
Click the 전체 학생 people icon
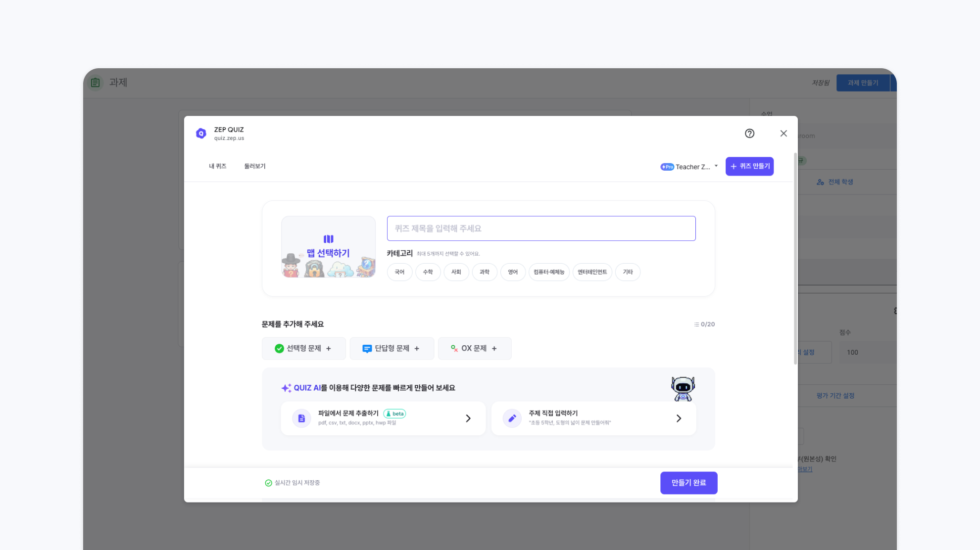820,183
